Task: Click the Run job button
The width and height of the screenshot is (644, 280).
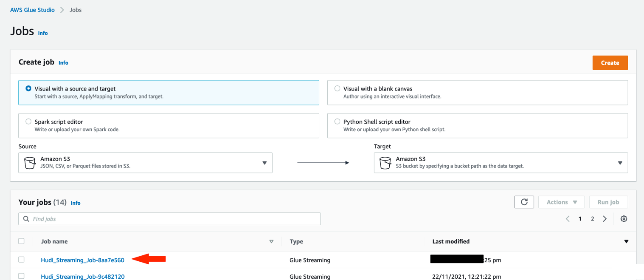Action: point(608,202)
